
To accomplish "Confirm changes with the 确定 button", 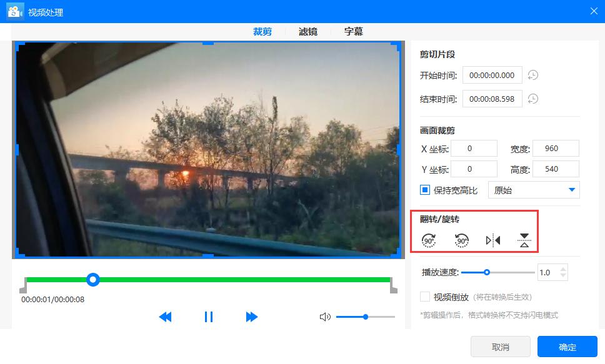I will (x=567, y=347).
